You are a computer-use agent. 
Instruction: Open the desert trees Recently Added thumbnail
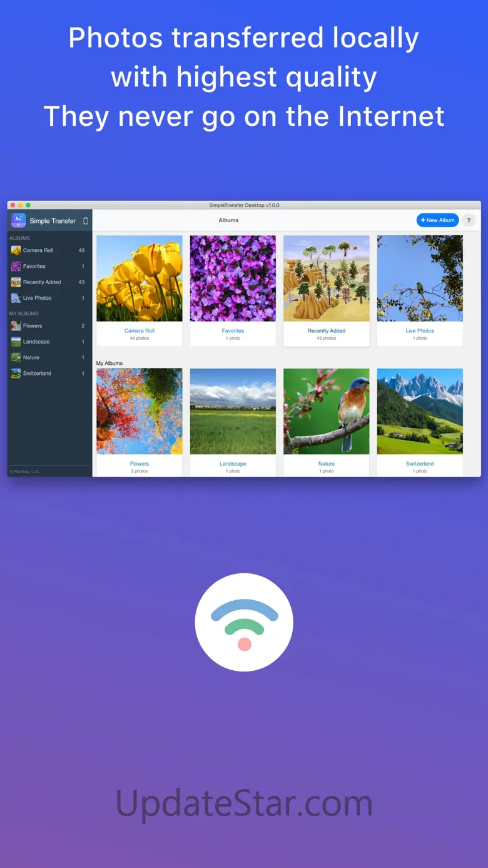pyautogui.click(x=327, y=278)
